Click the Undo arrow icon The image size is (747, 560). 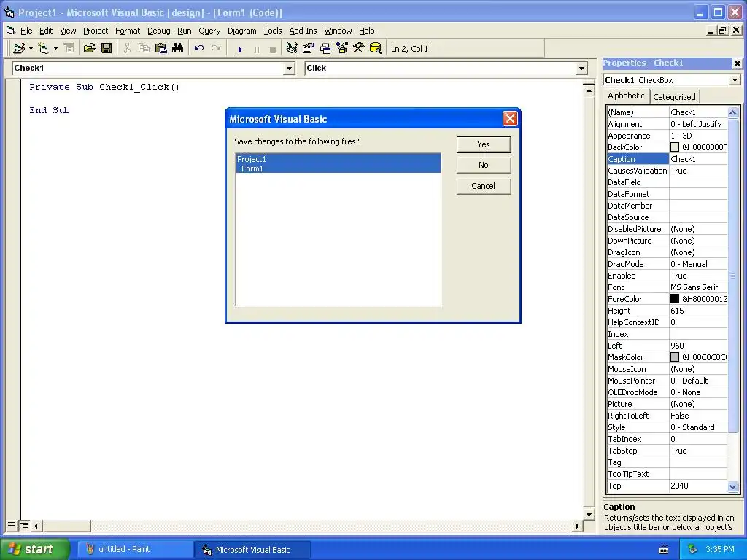[x=199, y=48]
